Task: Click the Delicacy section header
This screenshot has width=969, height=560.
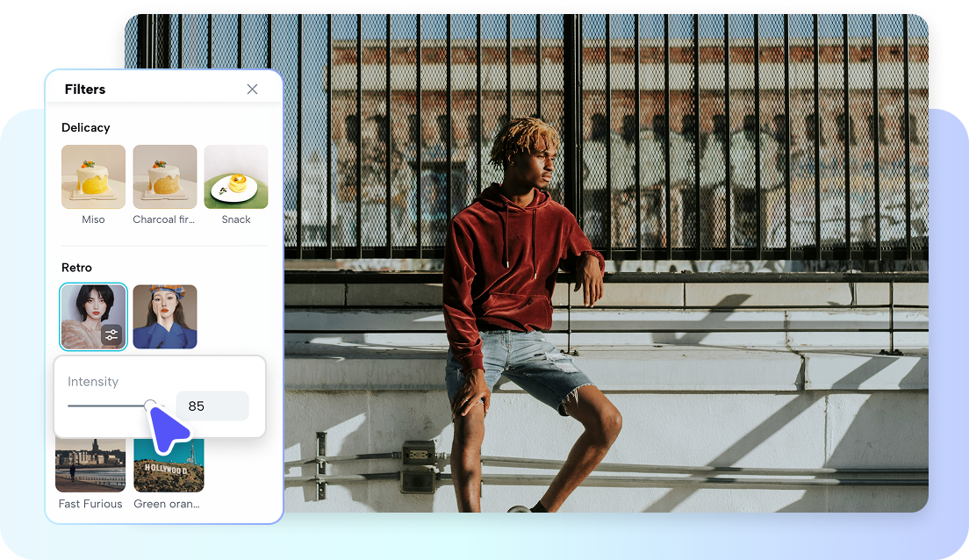Action: (x=86, y=127)
